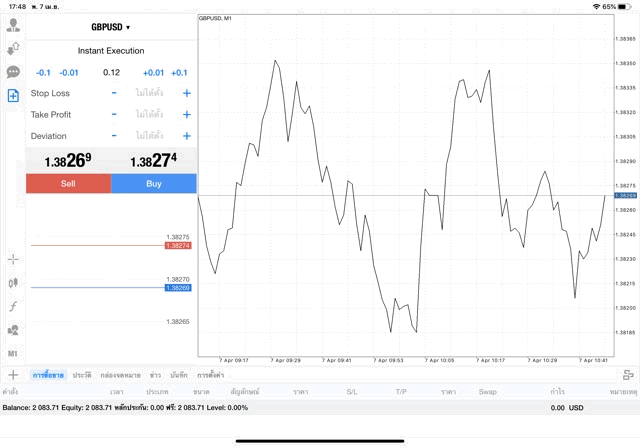Switch timeframe using M1 button
The height and width of the screenshot is (447, 640).
coord(13,354)
